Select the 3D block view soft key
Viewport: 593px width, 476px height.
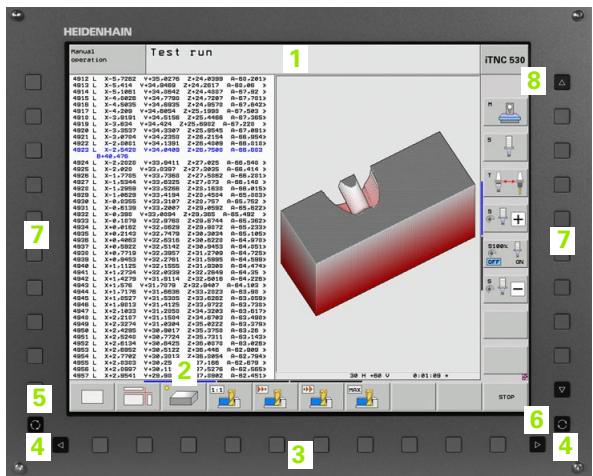(x=183, y=397)
